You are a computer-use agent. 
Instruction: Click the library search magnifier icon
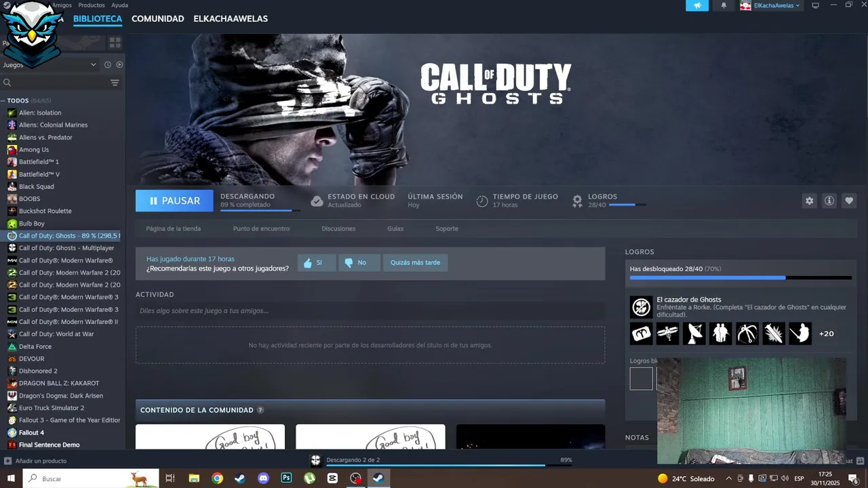7,83
